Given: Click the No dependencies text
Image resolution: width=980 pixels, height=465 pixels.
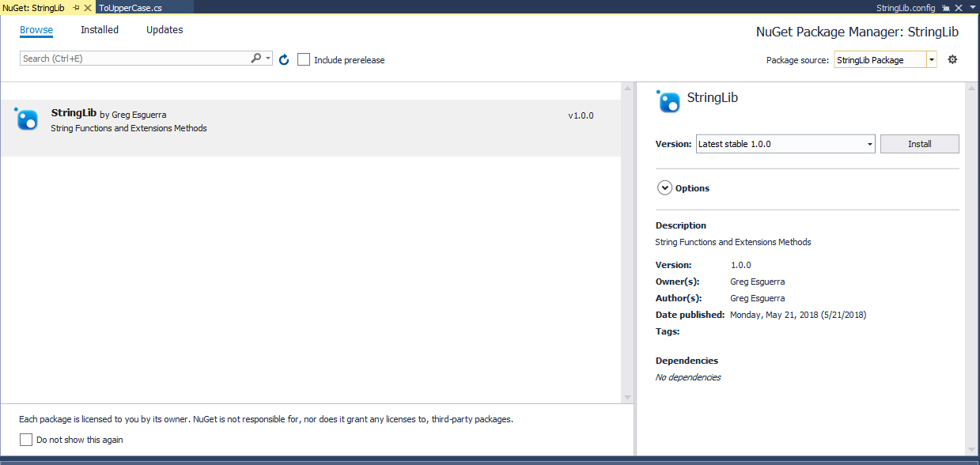Looking at the screenshot, I should 688,377.
